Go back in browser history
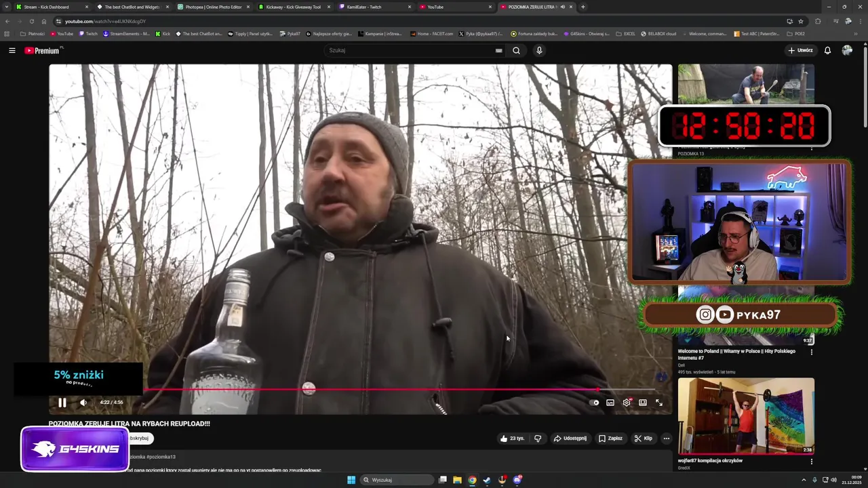Image resolution: width=868 pixels, height=488 pixels. [x=7, y=21]
